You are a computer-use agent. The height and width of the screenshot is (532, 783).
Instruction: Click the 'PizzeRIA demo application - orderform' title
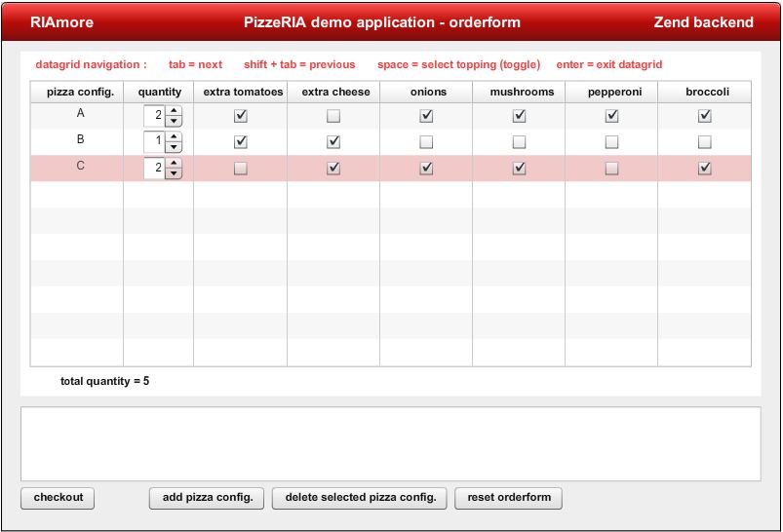382,22
